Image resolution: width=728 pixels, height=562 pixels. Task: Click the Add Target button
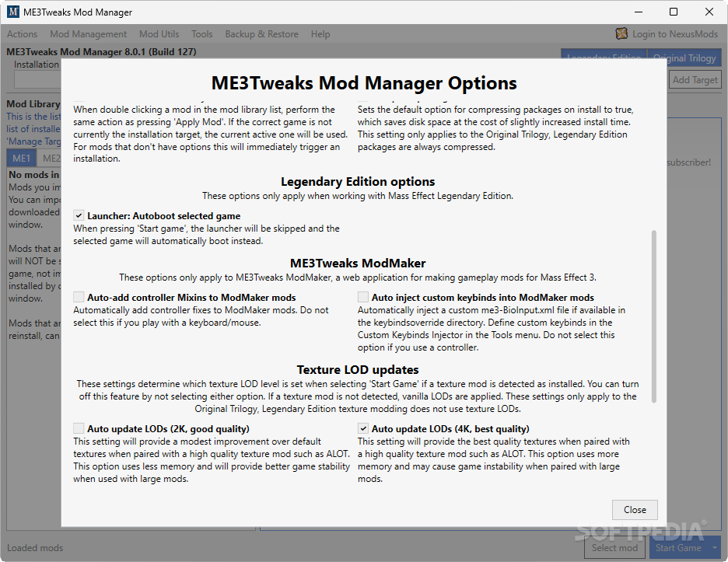(695, 80)
